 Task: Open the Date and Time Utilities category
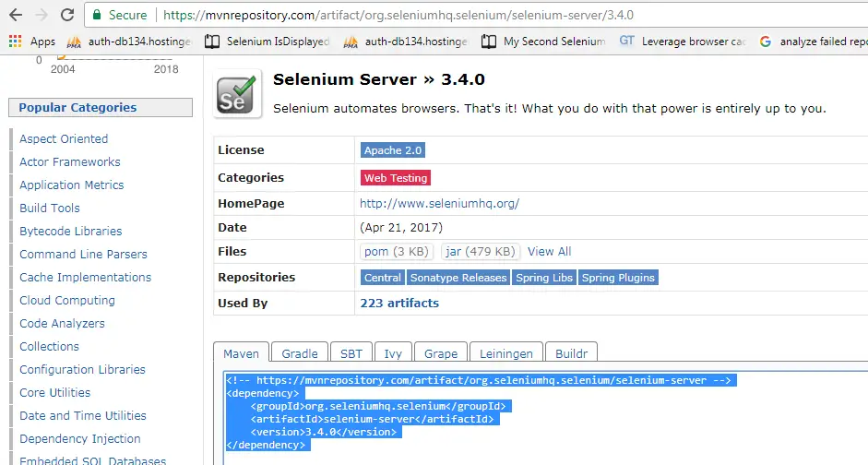click(x=83, y=416)
